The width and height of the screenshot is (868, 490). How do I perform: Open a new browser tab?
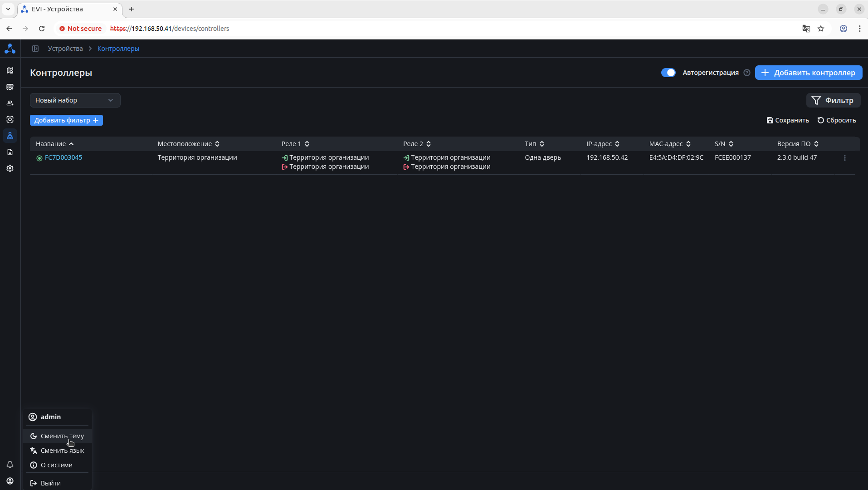132,9
